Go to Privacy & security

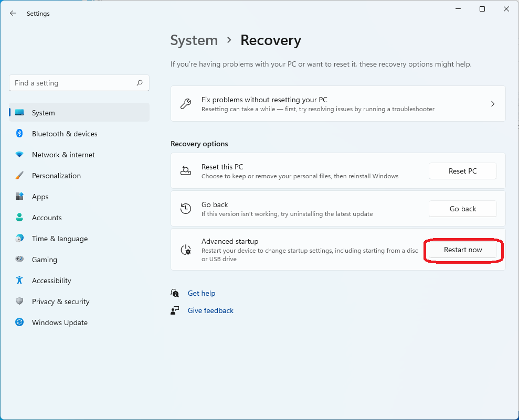(x=79, y=301)
